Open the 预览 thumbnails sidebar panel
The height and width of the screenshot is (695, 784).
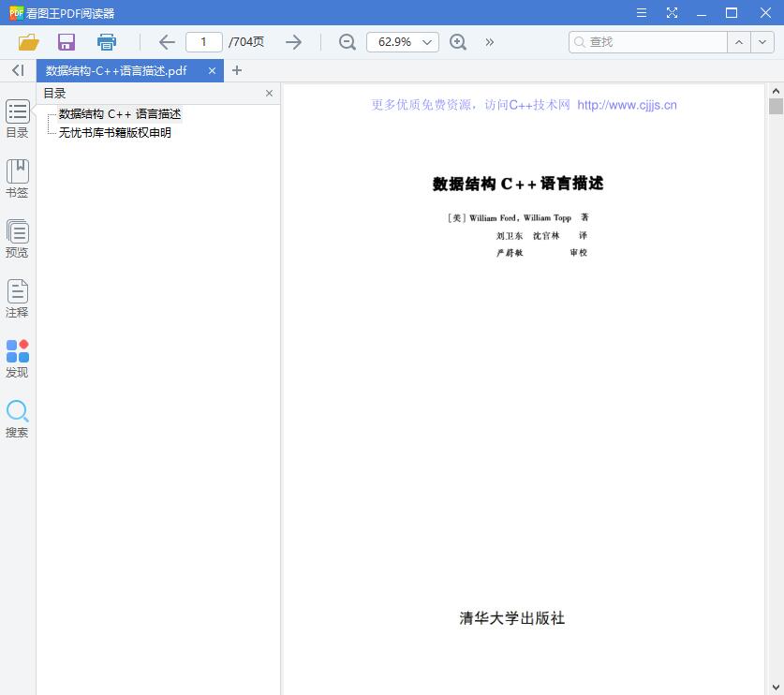18,239
